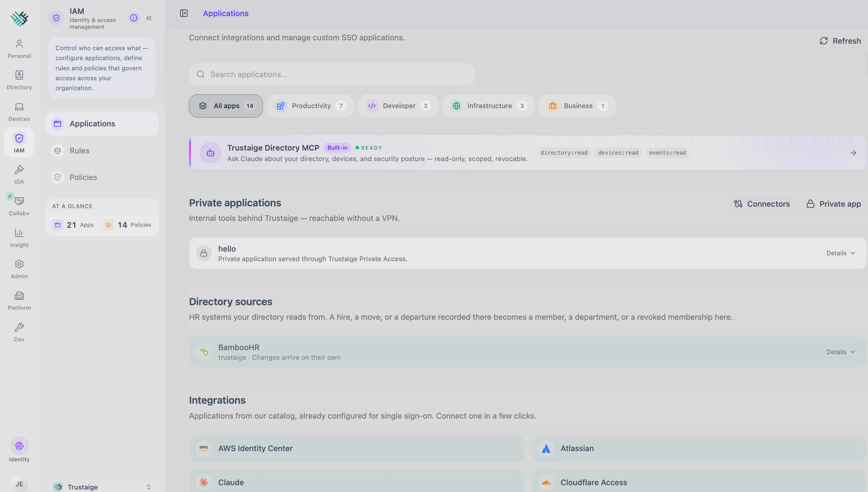Open the Admin gear icon
The width and height of the screenshot is (868, 492).
[x=19, y=264]
